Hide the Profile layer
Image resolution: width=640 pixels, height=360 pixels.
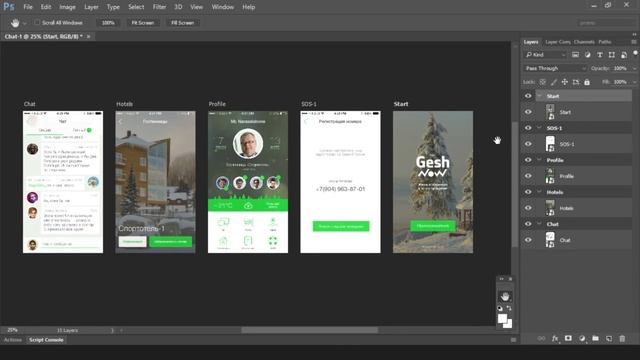528,176
